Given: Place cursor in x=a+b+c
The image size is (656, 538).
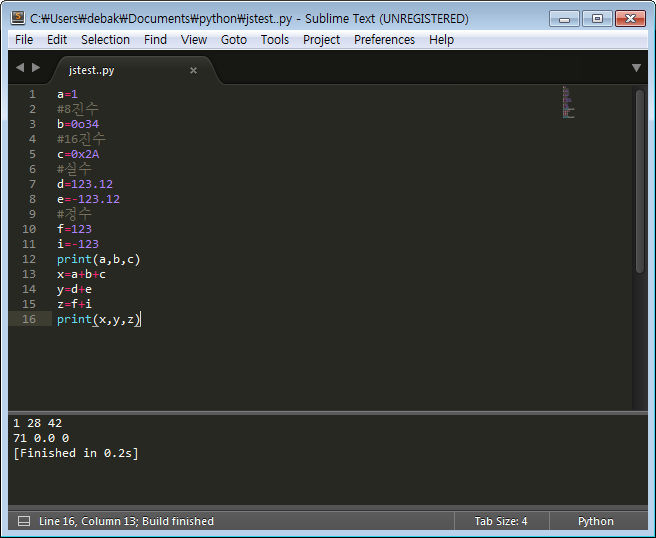Looking at the screenshot, I should pyautogui.click(x=81, y=274).
